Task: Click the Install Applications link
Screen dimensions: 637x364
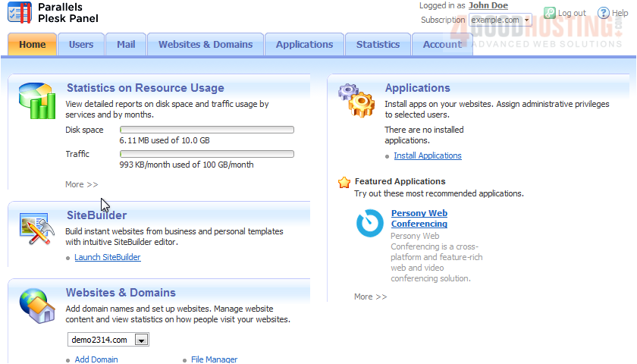Action: (428, 155)
